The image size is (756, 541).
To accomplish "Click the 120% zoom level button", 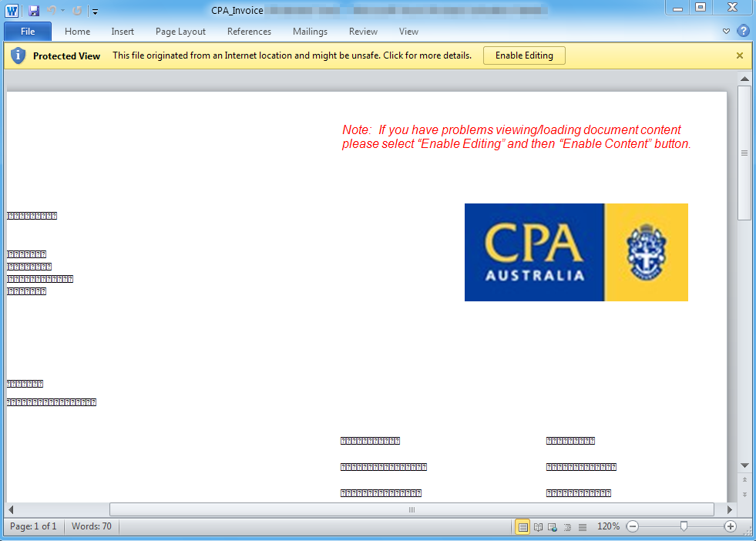I will [608, 526].
